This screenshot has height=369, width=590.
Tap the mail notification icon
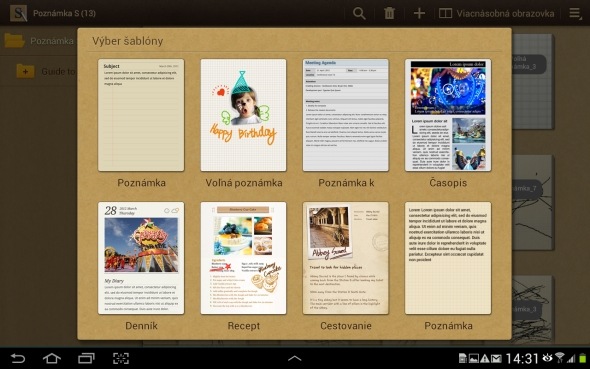[496, 358]
